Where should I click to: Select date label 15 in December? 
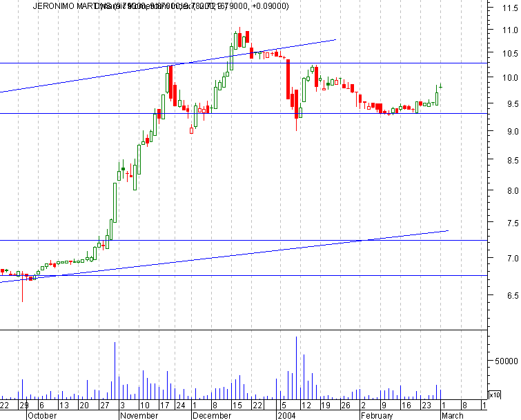[x=237, y=406]
